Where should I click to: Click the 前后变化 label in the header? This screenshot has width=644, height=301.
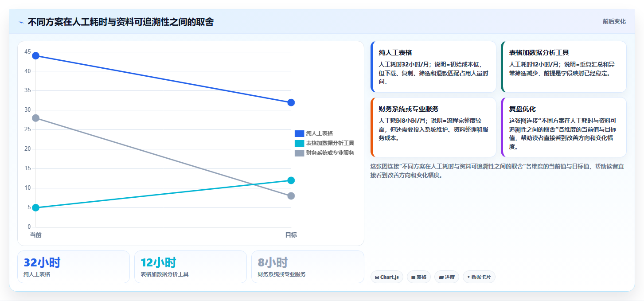click(x=614, y=21)
